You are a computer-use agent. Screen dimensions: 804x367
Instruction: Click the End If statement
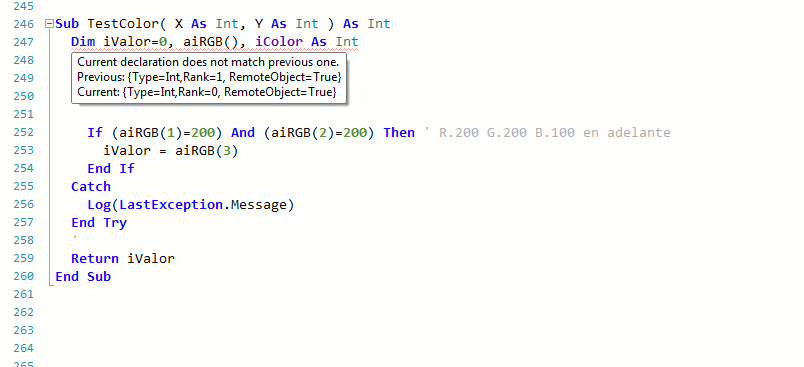tap(111, 168)
